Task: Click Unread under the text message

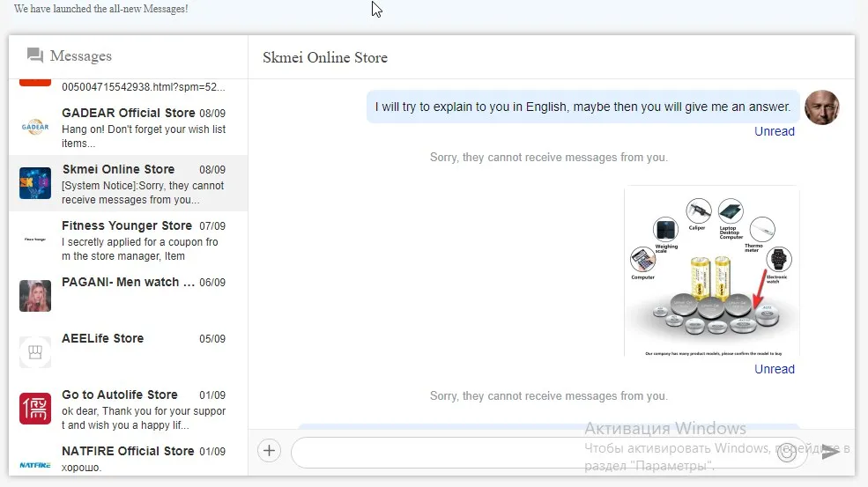Action: [x=775, y=132]
